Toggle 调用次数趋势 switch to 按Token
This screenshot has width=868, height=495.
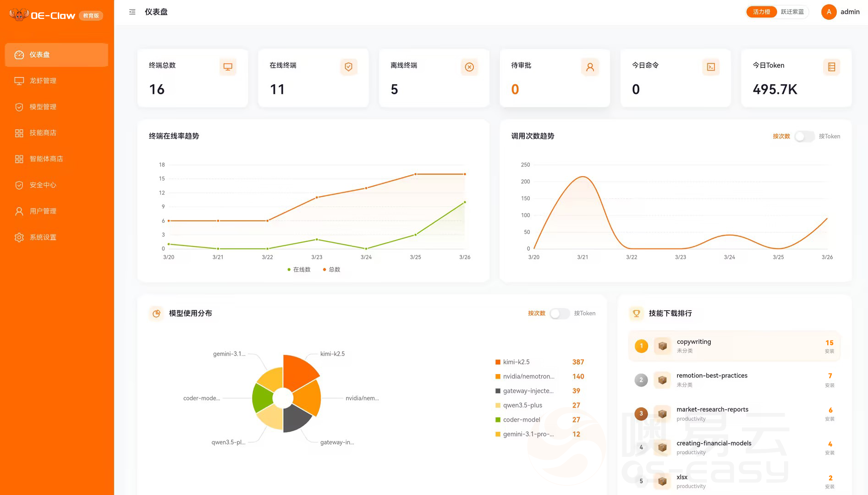pyautogui.click(x=804, y=137)
